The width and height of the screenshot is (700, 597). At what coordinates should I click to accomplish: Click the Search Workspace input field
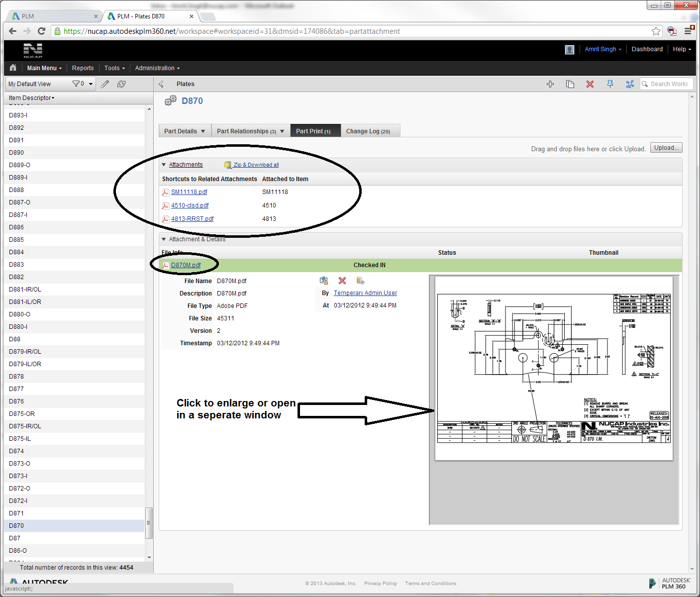pos(667,84)
